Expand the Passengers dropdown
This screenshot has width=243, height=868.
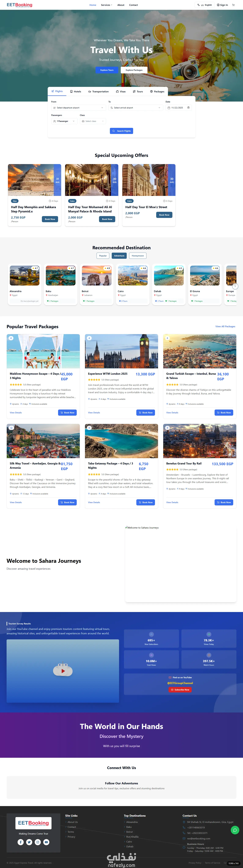[x=64, y=121]
